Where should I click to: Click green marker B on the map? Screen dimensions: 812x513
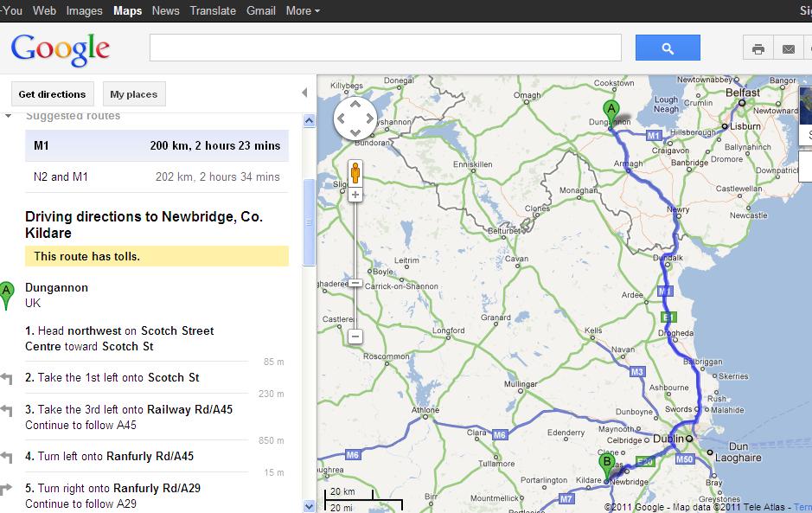coord(607,467)
